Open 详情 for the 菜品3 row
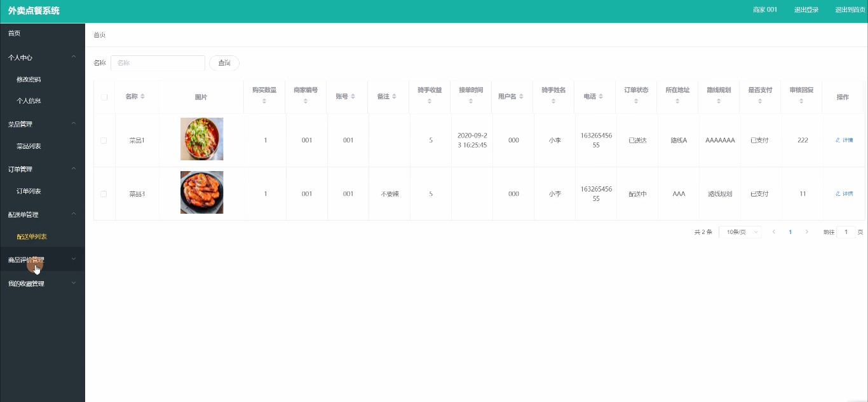Screen dimensions: 868x402 coord(844,193)
